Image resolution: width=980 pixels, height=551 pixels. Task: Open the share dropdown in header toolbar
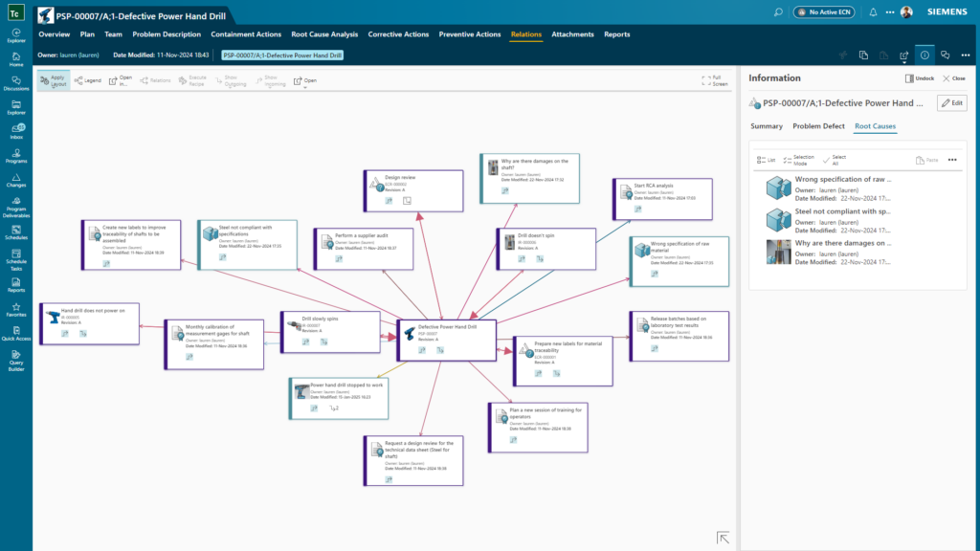point(904,55)
